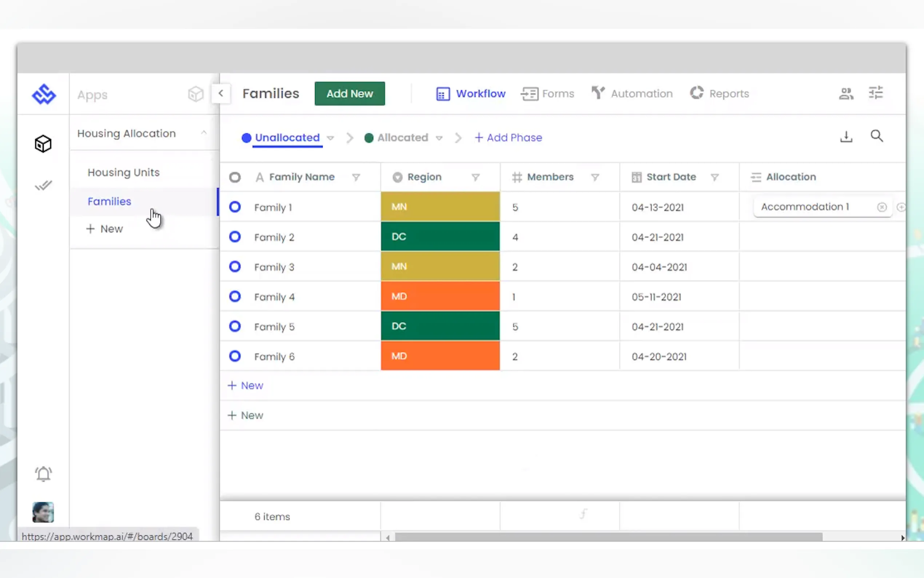Viewport: 924px width, 578px height.
Task: Click the orange MD cell for Family 6
Action: coord(440,356)
